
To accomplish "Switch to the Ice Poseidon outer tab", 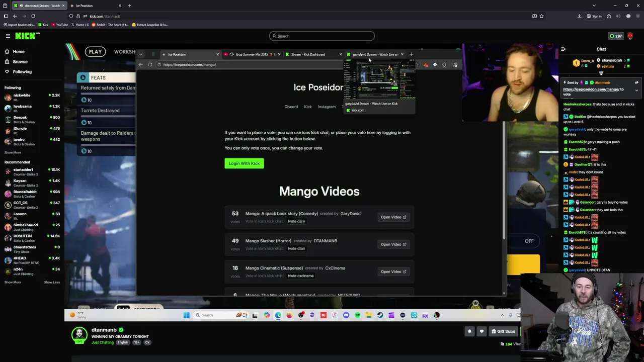I will coord(96,6).
